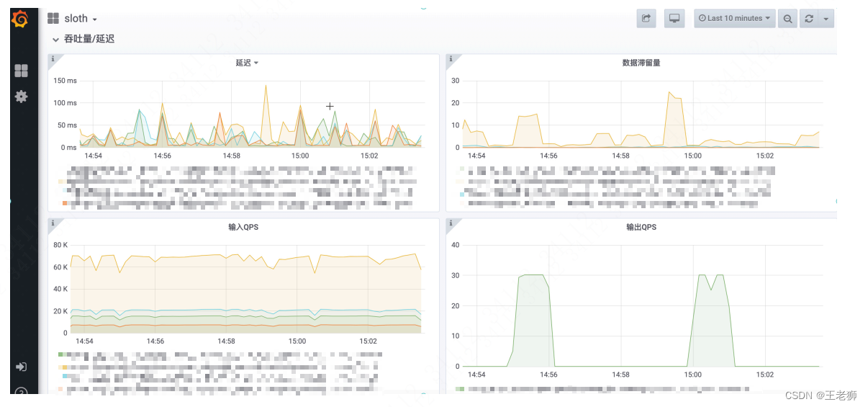Show info for the 输入QPS panel
This screenshot has width=868, height=407.
[x=53, y=223]
